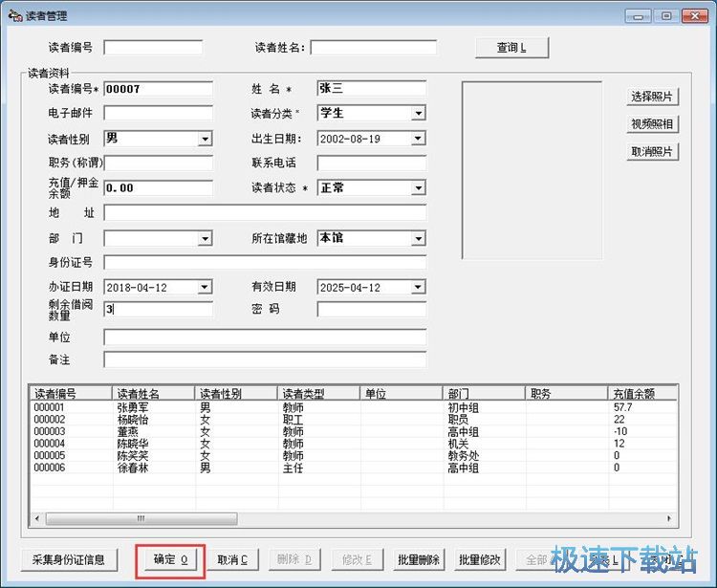Click the 批量删除 batch delete button
Image resolution: width=717 pixels, height=588 pixels.
417,559
